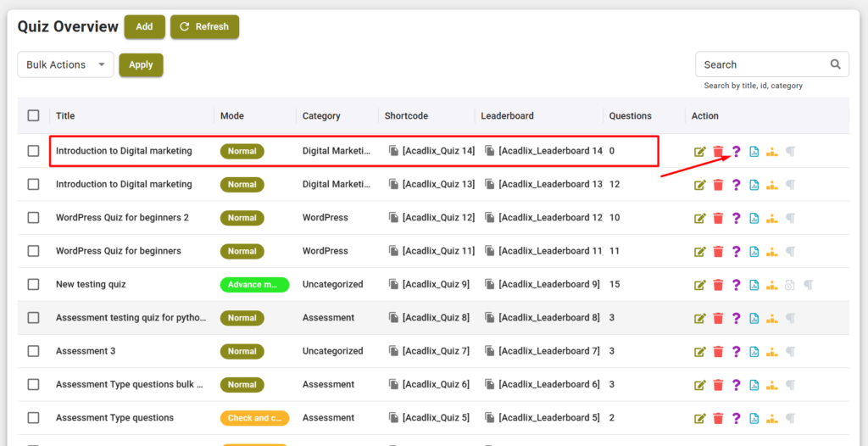
Task: Click the Add quiz button
Action: pos(144,26)
